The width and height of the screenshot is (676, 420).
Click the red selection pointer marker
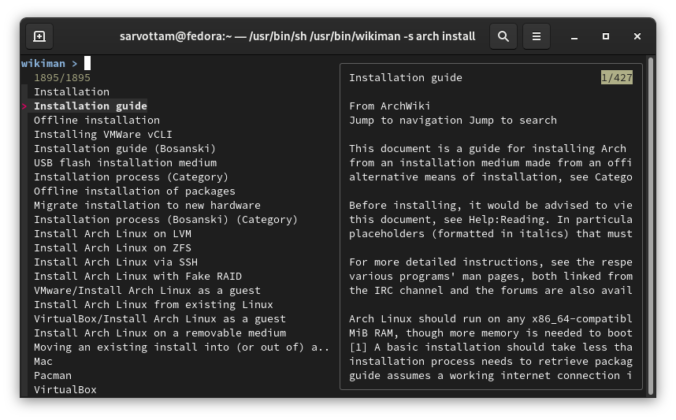pyautogui.click(x=25, y=106)
